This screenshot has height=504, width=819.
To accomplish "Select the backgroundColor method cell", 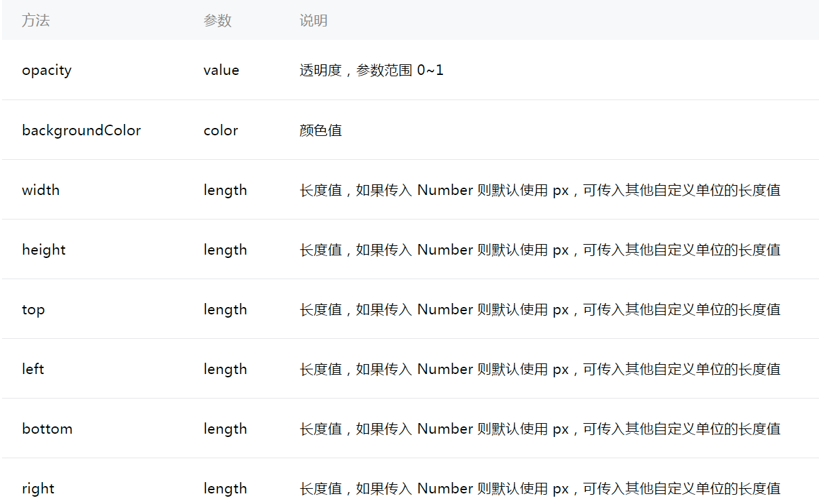I will [81, 130].
